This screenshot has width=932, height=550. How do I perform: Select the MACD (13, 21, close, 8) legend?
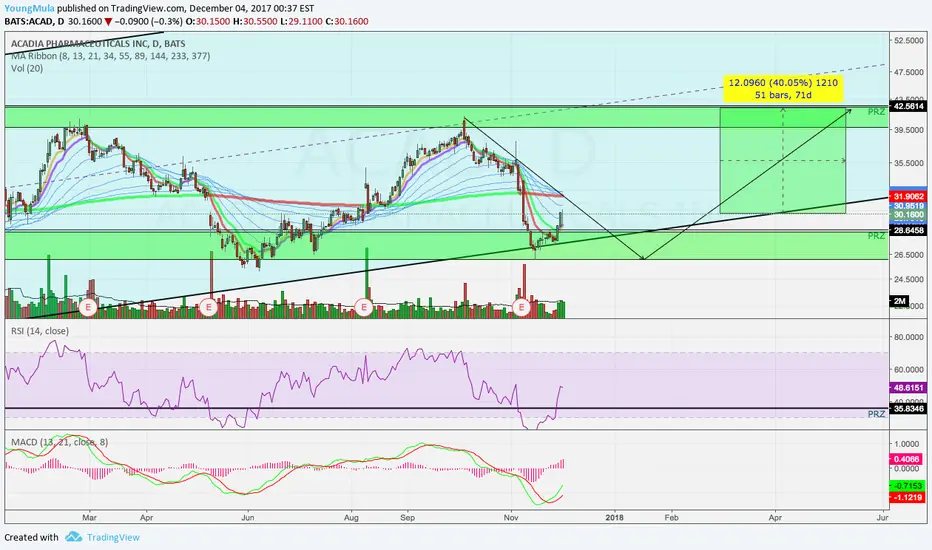(60, 442)
